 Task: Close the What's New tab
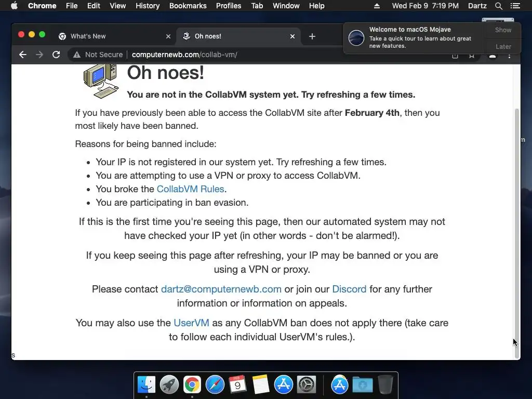point(168,36)
